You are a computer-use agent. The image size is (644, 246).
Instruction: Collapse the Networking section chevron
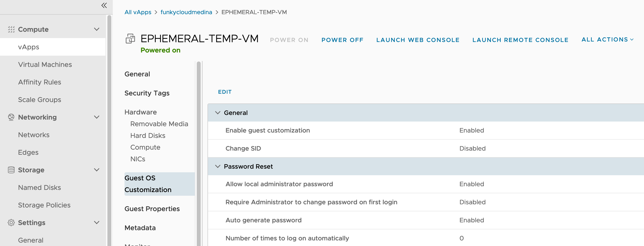96,117
